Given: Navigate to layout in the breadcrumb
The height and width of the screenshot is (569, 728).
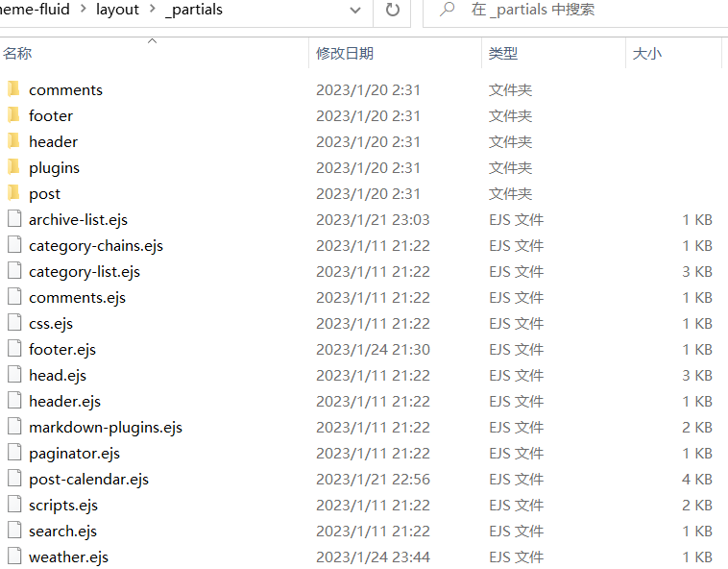Looking at the screenshot, I should [117, 10].
